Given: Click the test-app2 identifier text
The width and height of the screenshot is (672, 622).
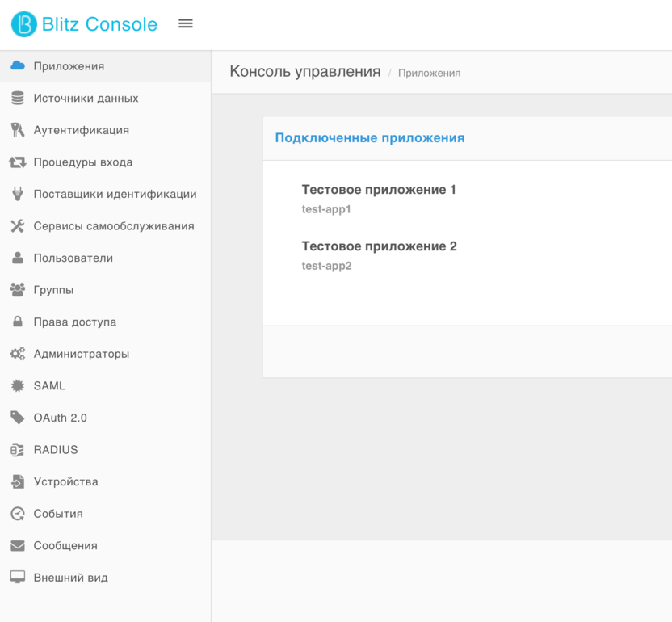Looking at the screenshot, I should click(x=326, y=266).
